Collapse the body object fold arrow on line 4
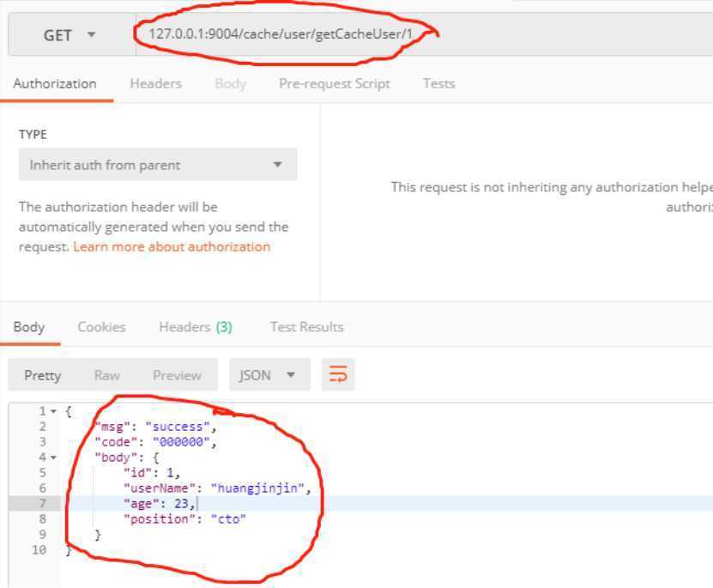The width and height of the screenshot is (713, 588). 54,458
